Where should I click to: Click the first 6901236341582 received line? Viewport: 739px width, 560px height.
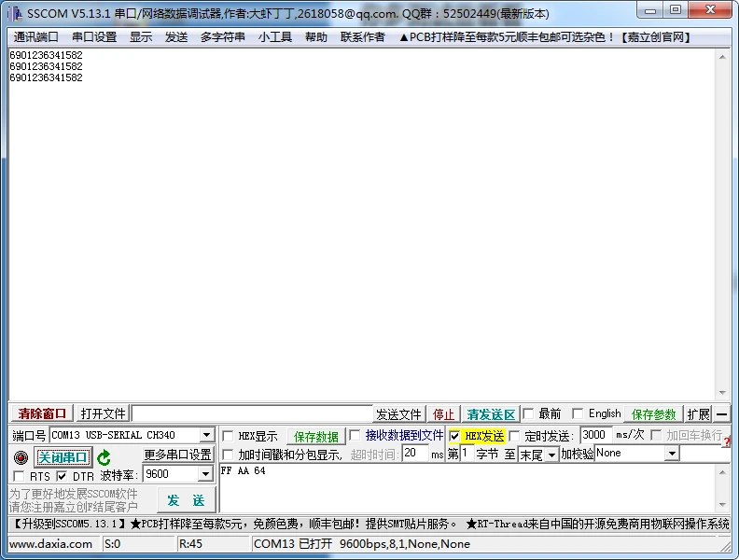pyautogui.click(x=47, y=55)
